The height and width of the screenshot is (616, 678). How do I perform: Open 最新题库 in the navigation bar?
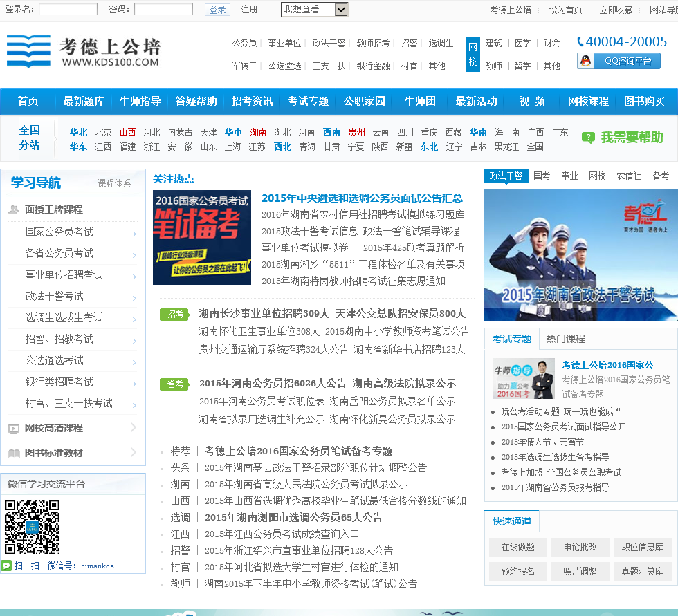click(84, 101)
